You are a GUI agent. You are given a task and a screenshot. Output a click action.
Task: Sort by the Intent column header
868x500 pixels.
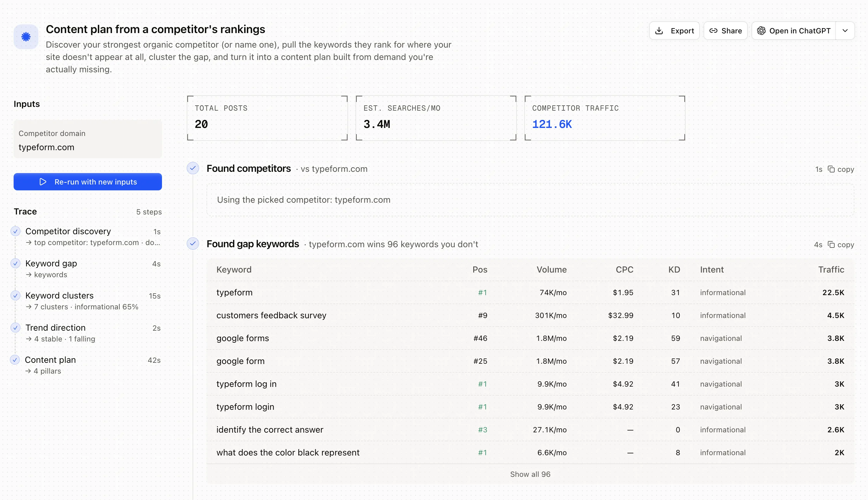point(712,269)
